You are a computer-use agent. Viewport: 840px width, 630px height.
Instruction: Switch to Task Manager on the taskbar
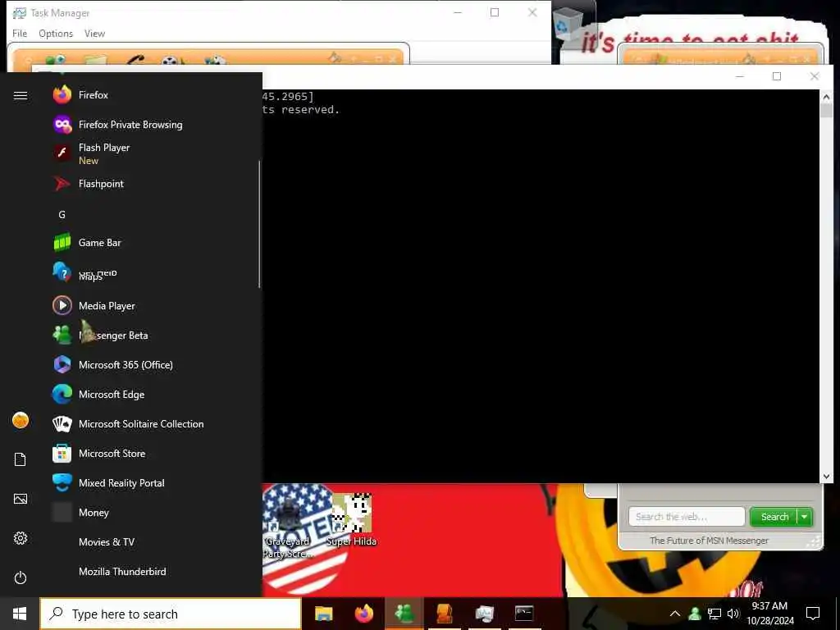484,614
